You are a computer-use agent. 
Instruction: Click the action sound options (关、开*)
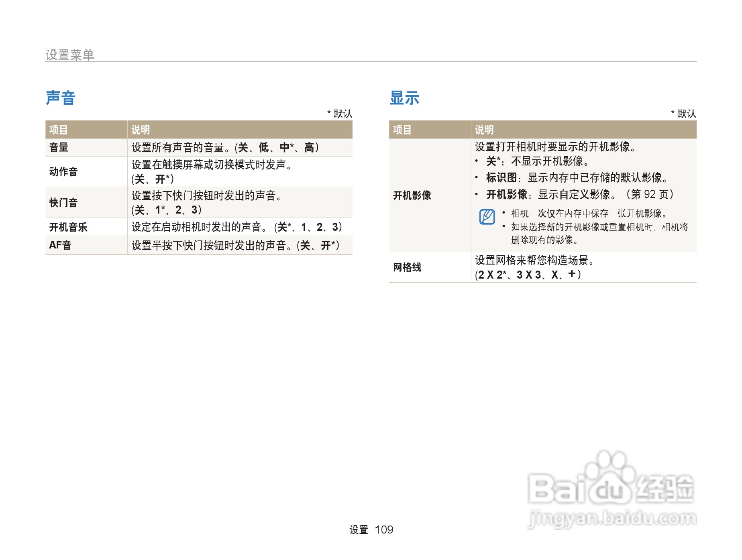point(153,179)
